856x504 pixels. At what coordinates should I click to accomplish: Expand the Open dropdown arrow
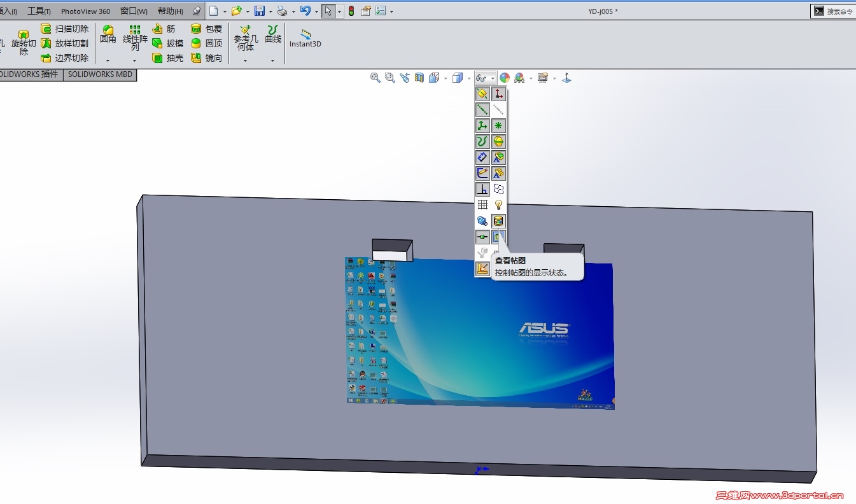[x=248, y=11]
